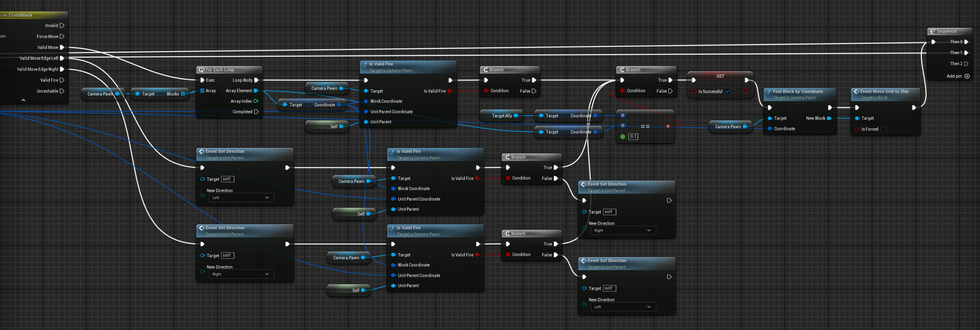Click the Unrechable exec output pin
The height and width of the screenshot is (330, 980).
click(x=62, y=91)
